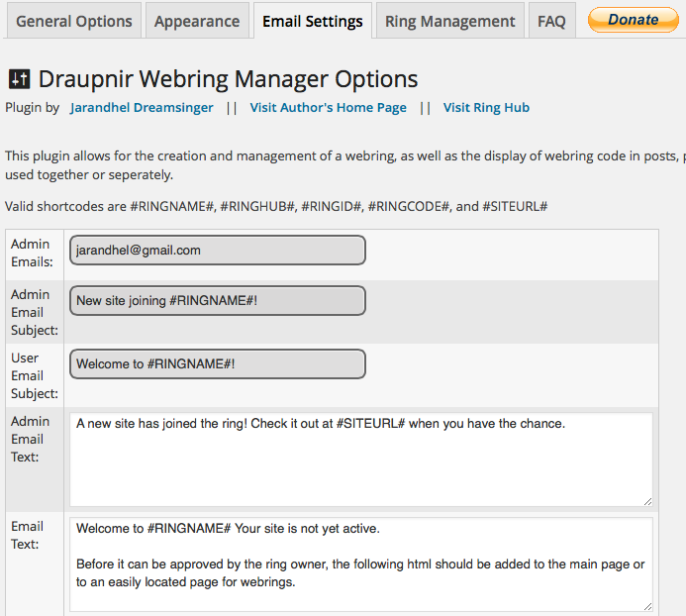Click the 'User Email Subject:' label

point(34,375)
